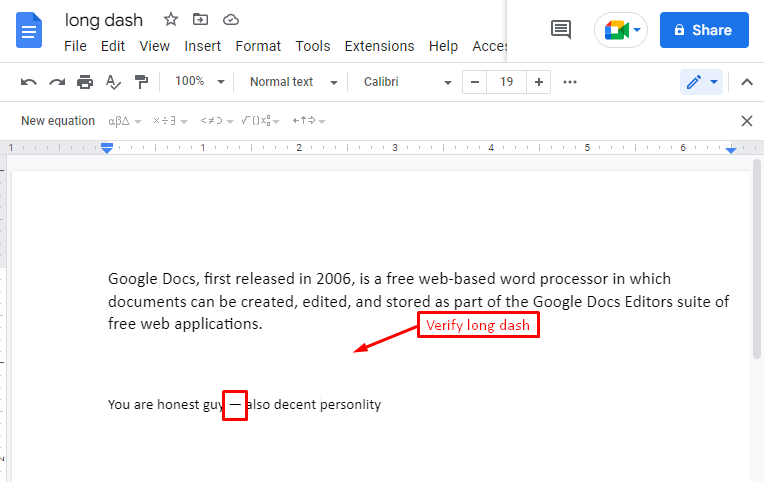Open the Editing mode pencil dropdown
This screenshot has height=482, width=764.
tap(702, 82)
